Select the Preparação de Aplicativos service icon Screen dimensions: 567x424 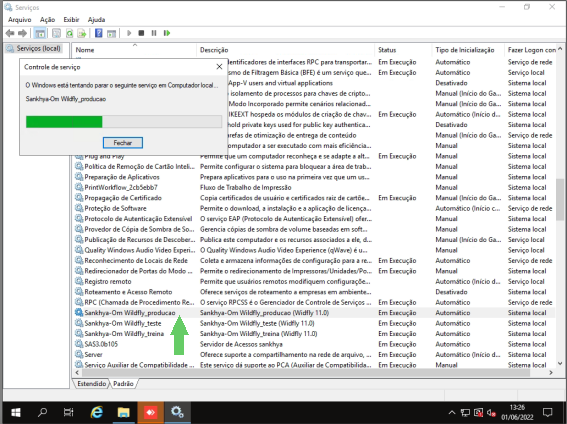pyautogui.click(x=79, y=177)
